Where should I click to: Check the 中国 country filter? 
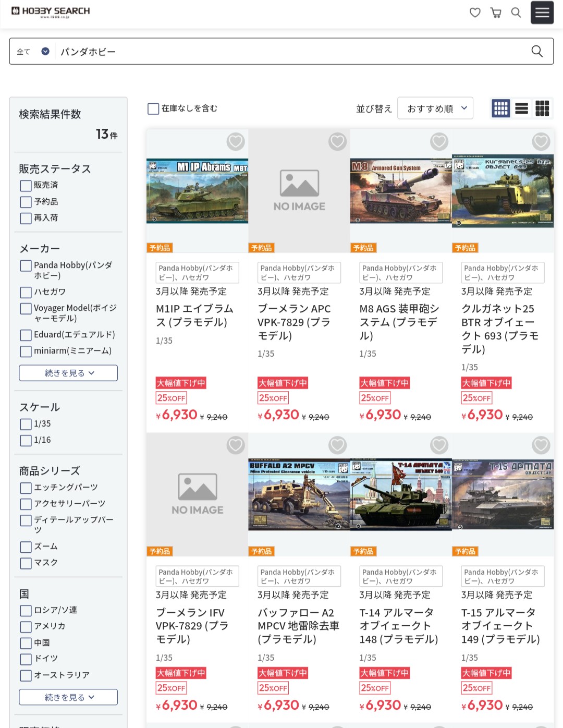[x=26, y=643]
